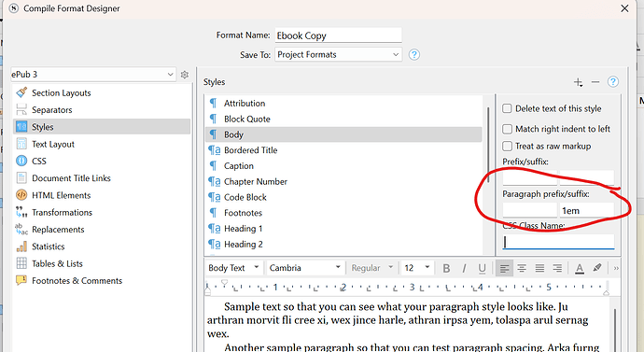Open the Regular typeface dropdown

372,268
